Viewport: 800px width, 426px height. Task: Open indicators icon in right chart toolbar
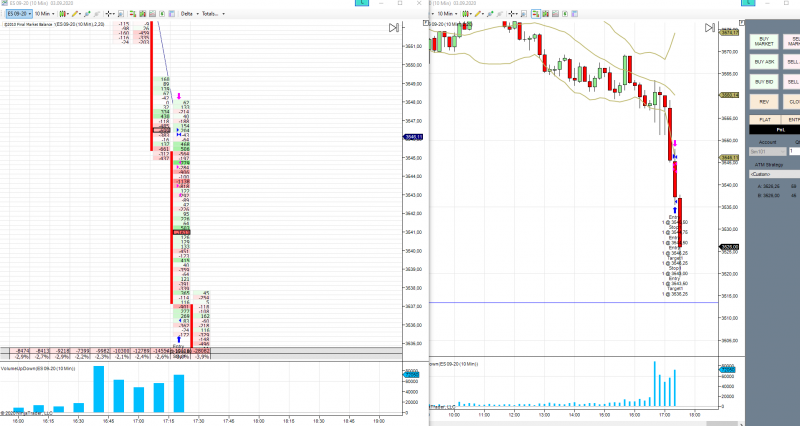pyautogui.click(x=545, y=14)
